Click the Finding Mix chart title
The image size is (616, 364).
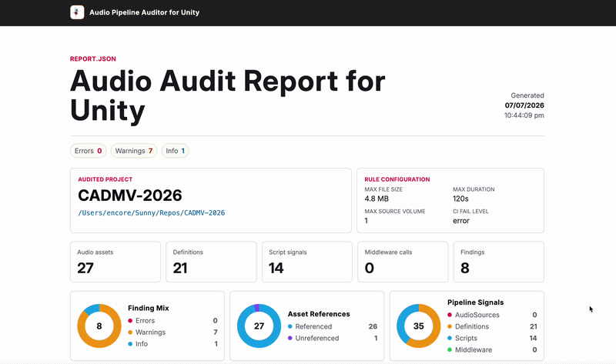pos(148,309)
